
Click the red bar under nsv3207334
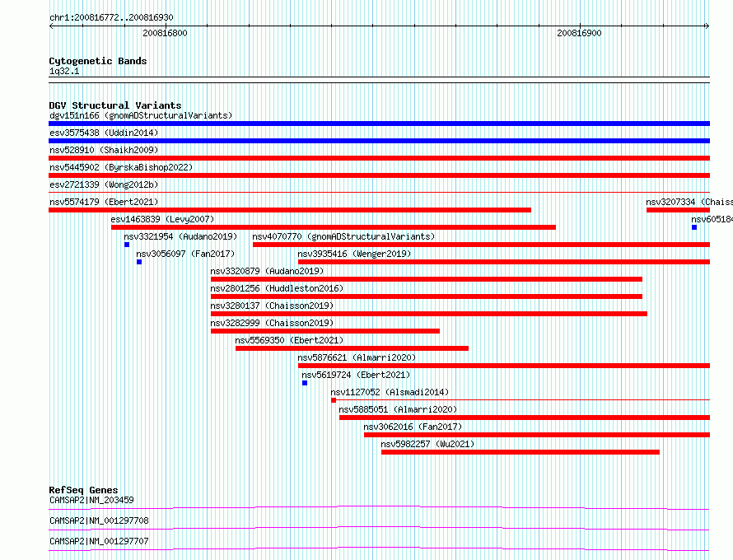click(x=679, y=210)
